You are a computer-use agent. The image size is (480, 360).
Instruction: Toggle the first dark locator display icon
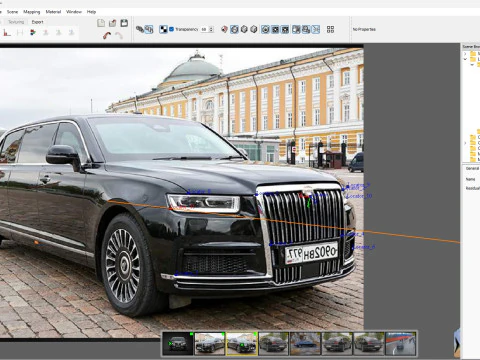click(x=275, y=29)
